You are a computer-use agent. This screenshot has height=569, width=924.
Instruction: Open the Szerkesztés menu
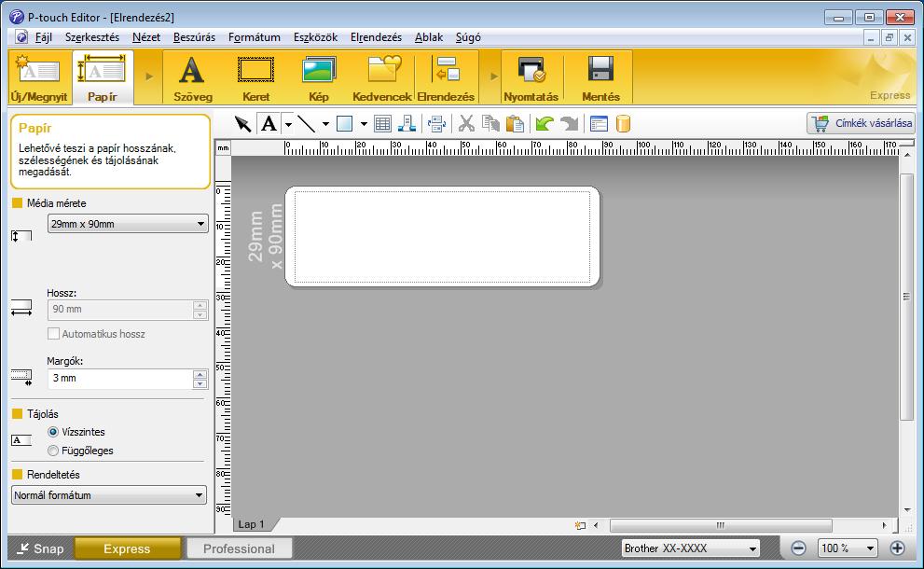tap(92, 37)
